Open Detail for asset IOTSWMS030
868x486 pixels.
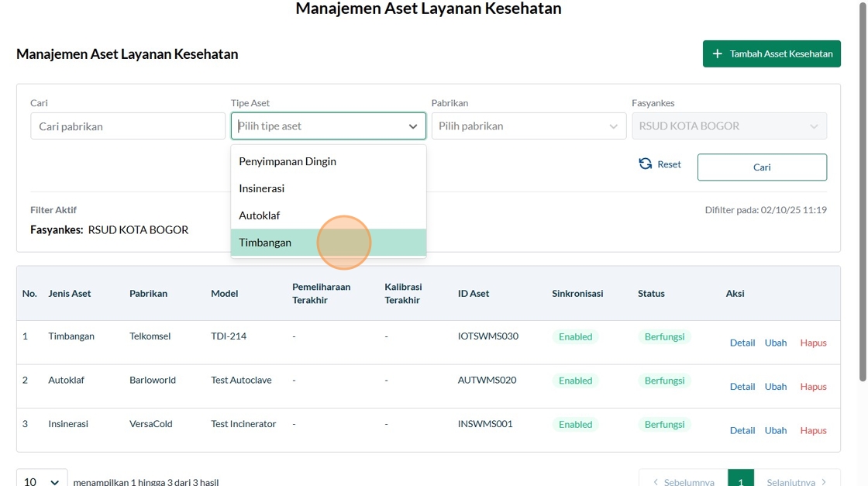[742, 343]
